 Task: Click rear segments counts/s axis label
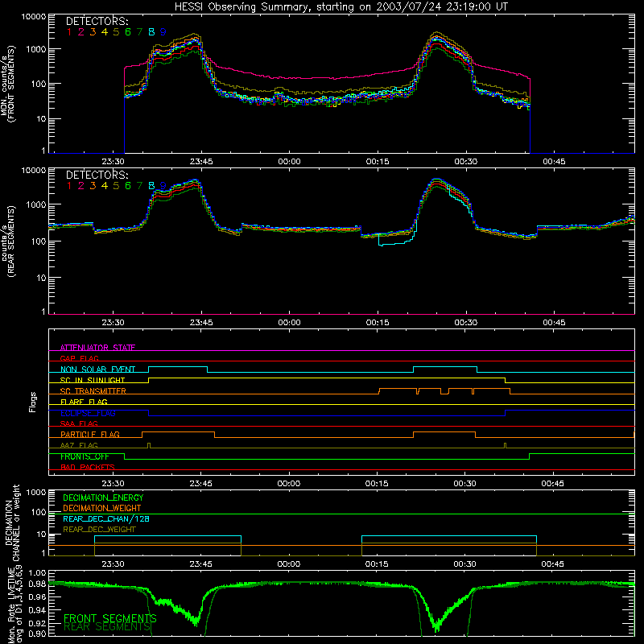[x=8, y=242]
